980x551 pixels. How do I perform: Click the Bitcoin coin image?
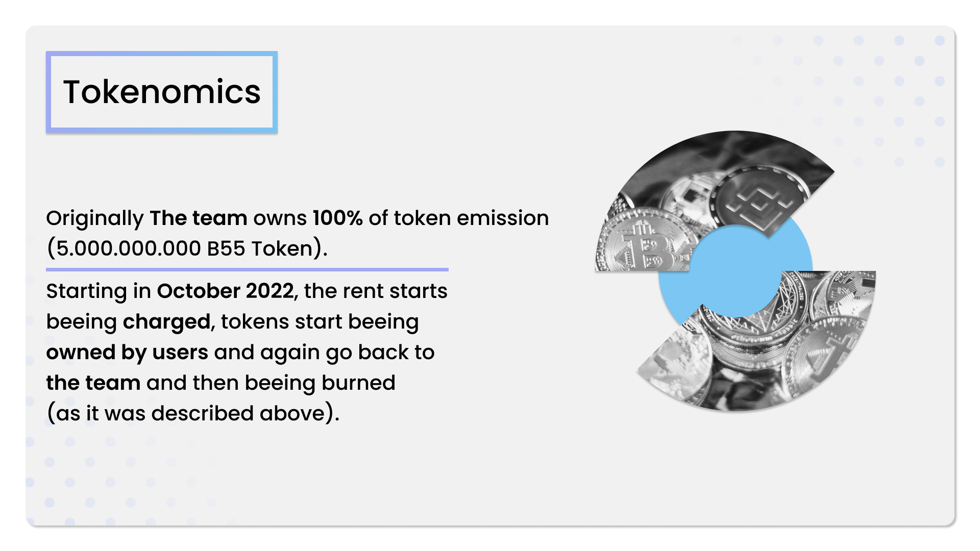[x=646, y=241]
